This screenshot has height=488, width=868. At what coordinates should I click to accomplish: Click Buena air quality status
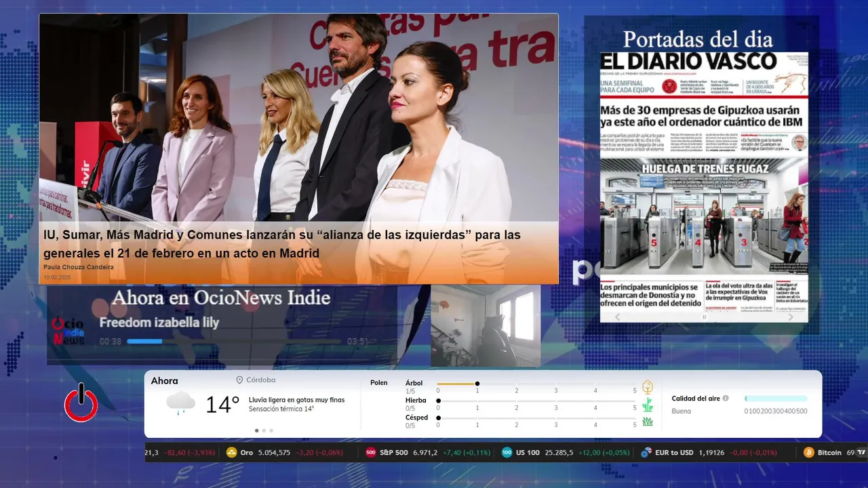pos(682,411)
